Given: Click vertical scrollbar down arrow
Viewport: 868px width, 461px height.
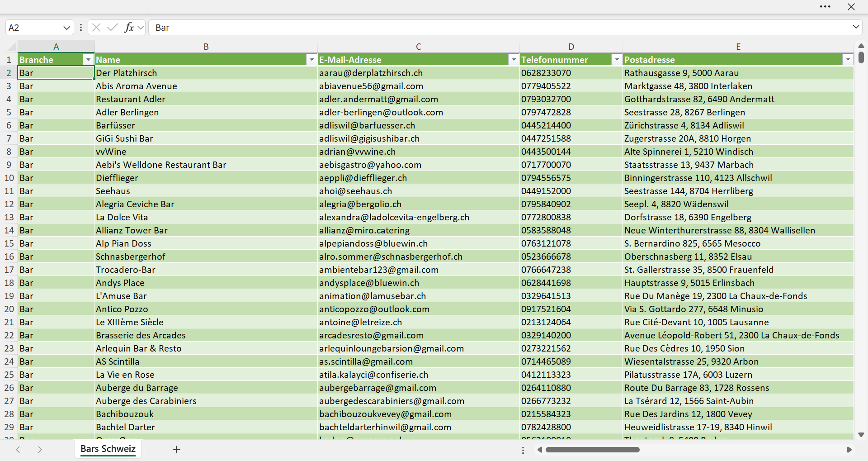Looking at the screenshot, I should click(861, 435).
